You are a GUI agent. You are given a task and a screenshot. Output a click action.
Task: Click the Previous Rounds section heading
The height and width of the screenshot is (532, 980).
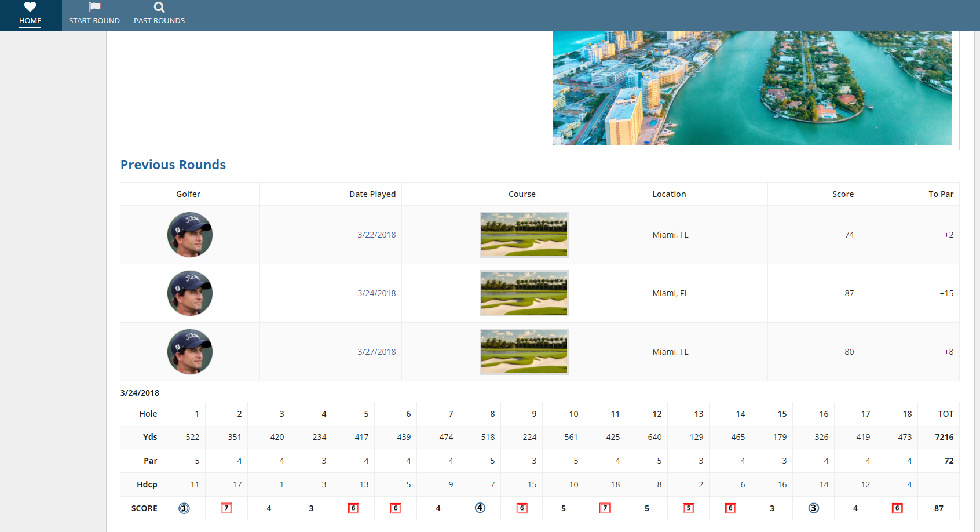coord(173,165)
